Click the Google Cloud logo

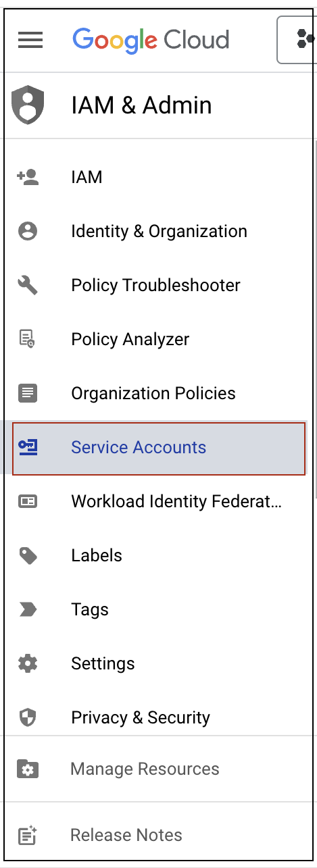pyautogui.click(x=151, y=40)
